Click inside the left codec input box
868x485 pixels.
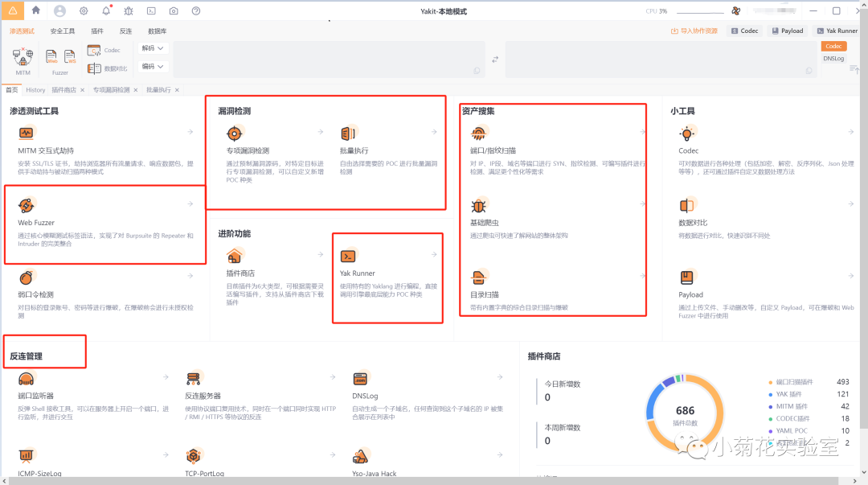click(328, 60)
